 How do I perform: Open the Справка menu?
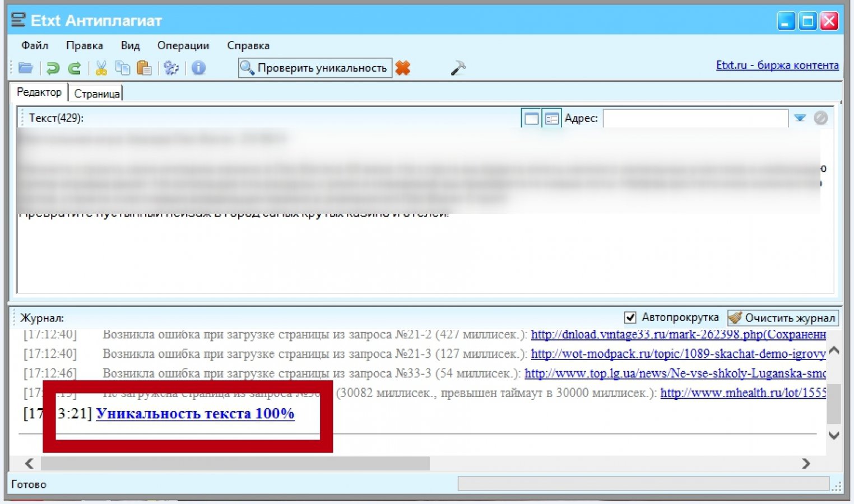pos(248,45)
